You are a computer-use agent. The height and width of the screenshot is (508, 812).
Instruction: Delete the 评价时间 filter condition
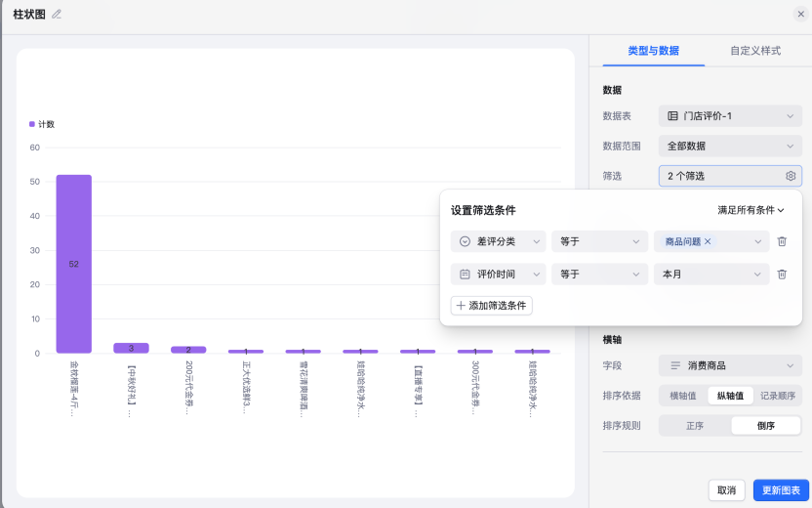pos(782,275)
